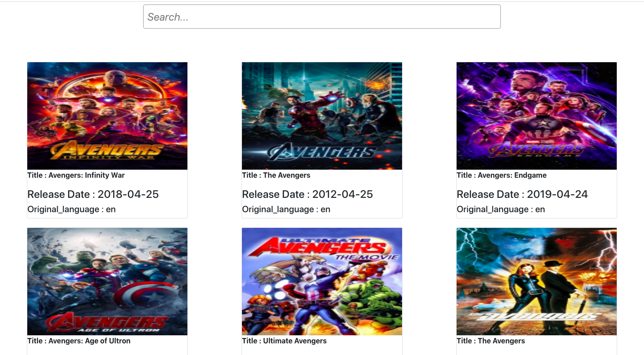The height and width of the screenshot is (355, 644).
Task: Open the Avengers: Infinity War poster
Action: (x=107, y=116)
